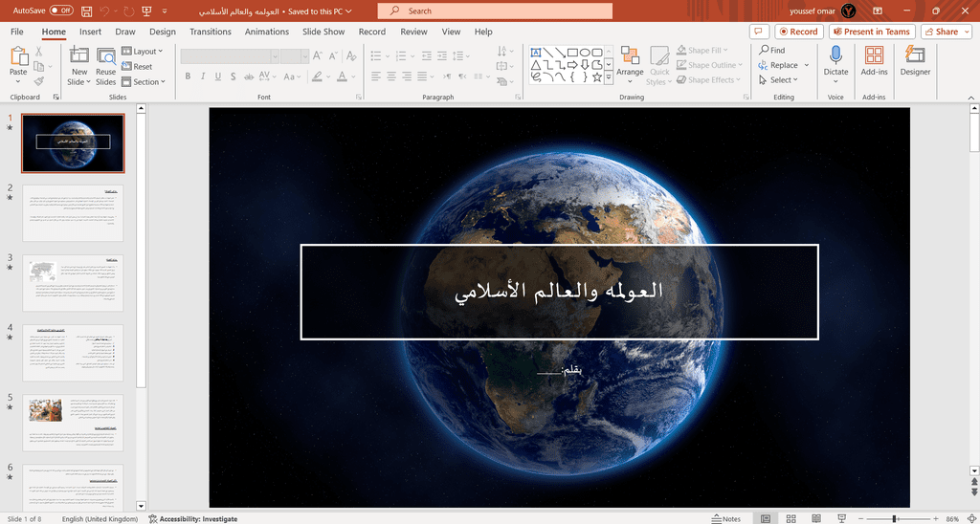Image resolution: width=980 pixels, height=524 pixels.
Task: Switch to the Animations tab
Action: [x=267, y=32]
